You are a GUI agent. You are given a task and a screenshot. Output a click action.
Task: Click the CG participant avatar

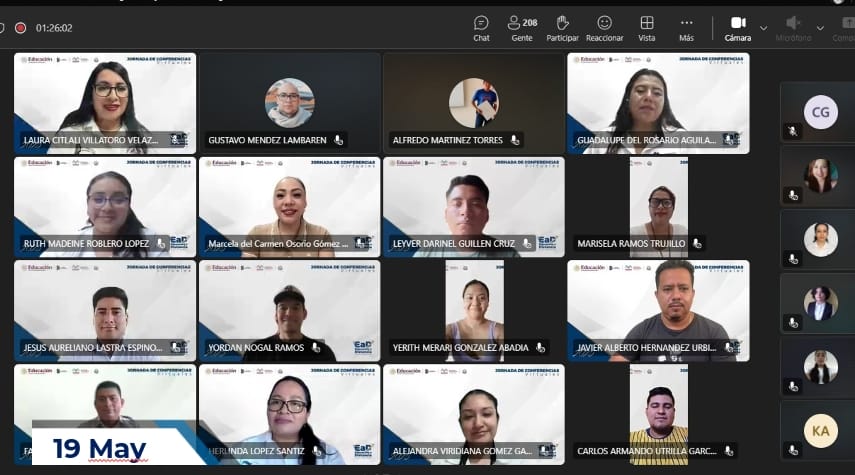tap(820, 112)
